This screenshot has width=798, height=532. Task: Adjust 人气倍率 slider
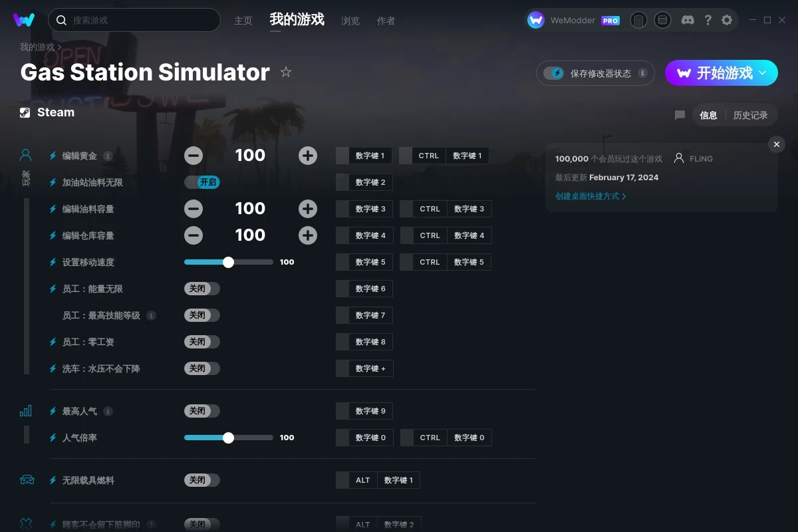[x=228, y=438]
